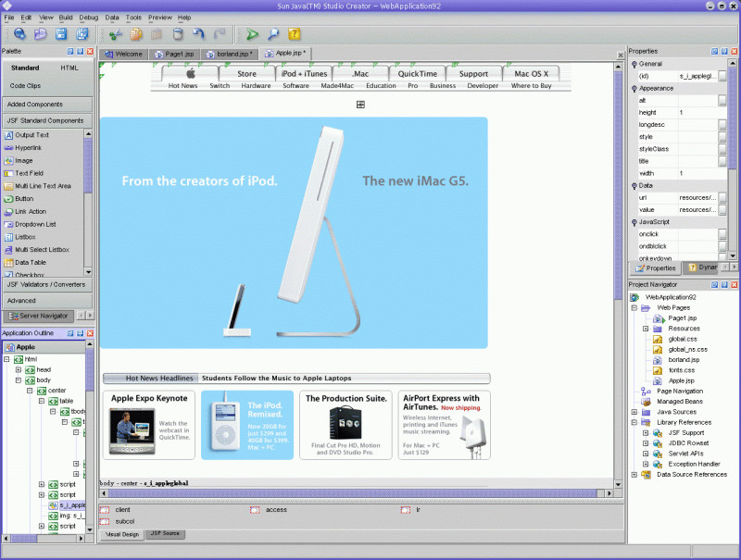Select Multi Select Listbox palette component
The height and width of the screenshot is (560, 741).
click(44, 250)
